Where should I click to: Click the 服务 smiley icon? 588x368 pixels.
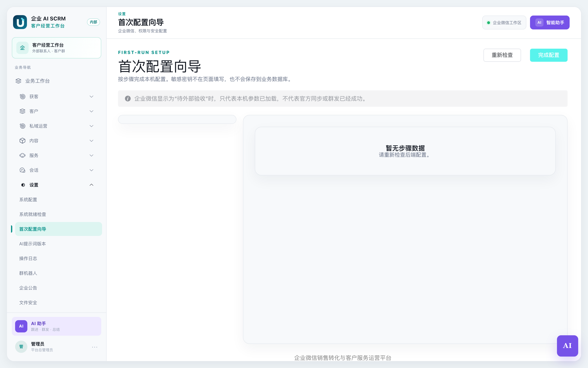point(22,156)
